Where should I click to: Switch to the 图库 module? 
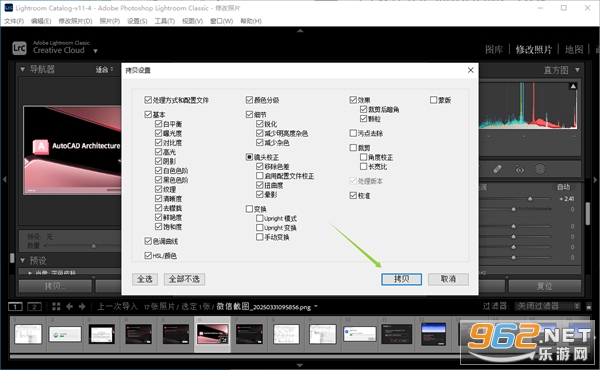[x=494, y=49]
